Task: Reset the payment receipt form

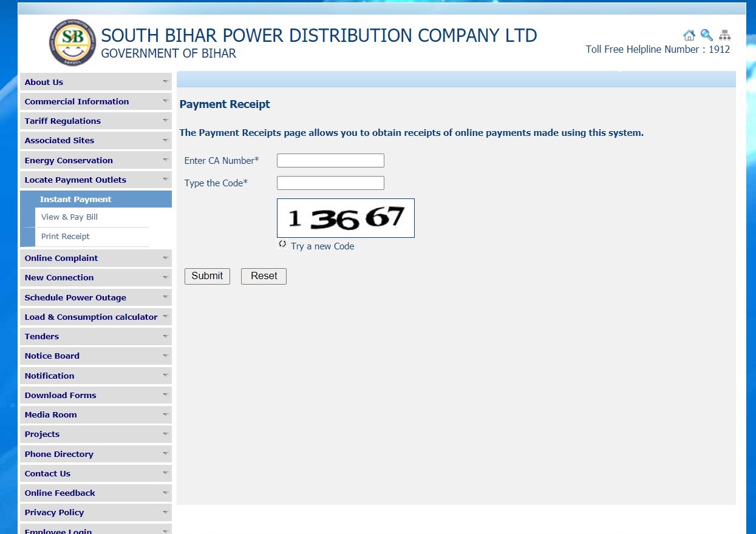Action: 264,276
